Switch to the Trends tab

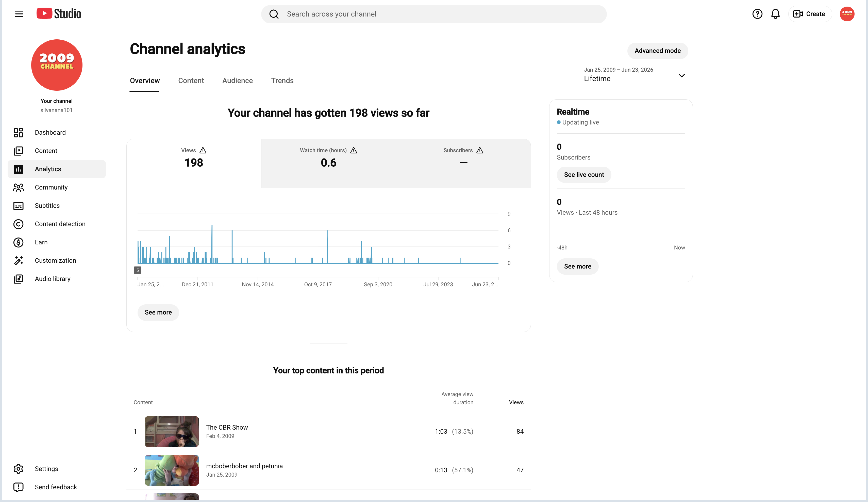tap(282, 80)
